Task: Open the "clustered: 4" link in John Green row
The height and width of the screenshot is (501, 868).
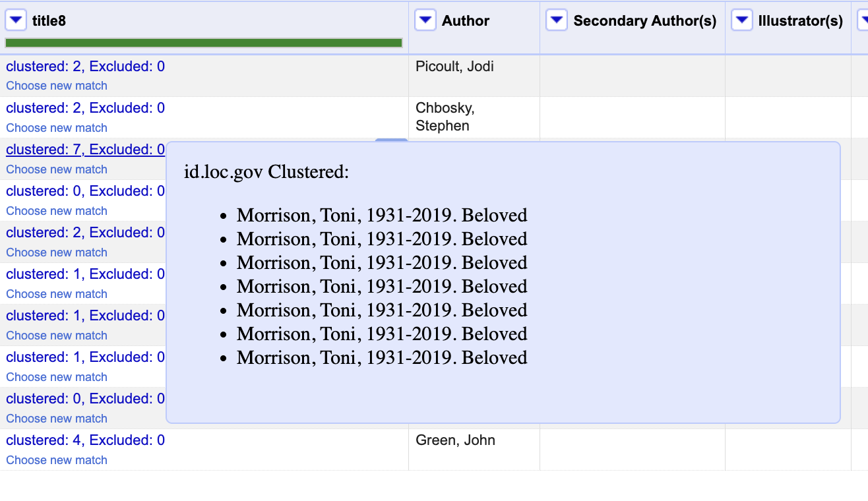Action: point(85,440)
